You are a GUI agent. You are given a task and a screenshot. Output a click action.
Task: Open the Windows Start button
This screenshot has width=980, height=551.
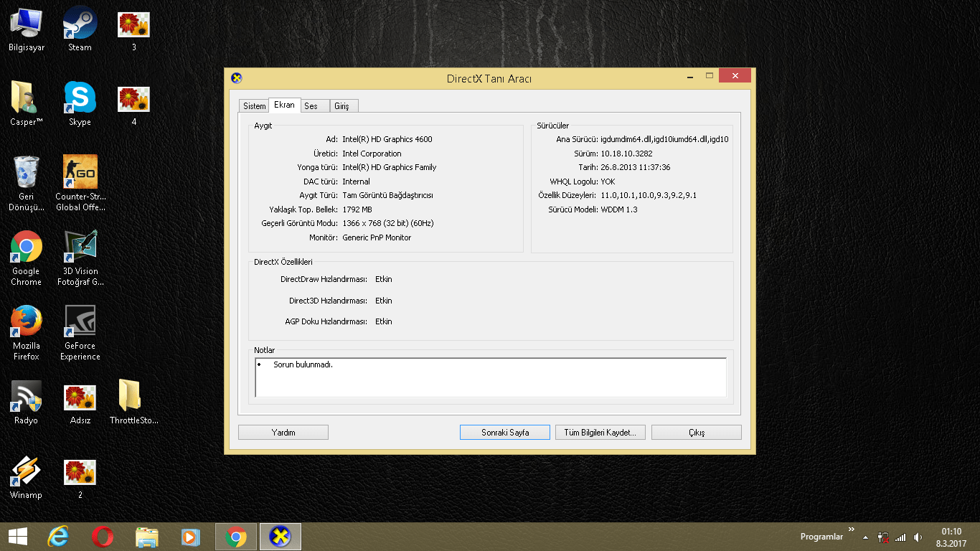click(17, 537)
